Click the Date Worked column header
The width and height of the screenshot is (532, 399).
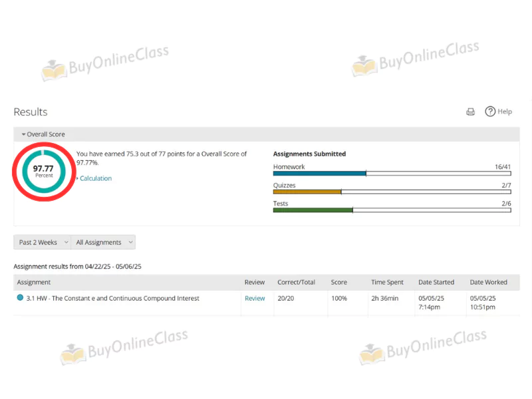tap(487, 282)
